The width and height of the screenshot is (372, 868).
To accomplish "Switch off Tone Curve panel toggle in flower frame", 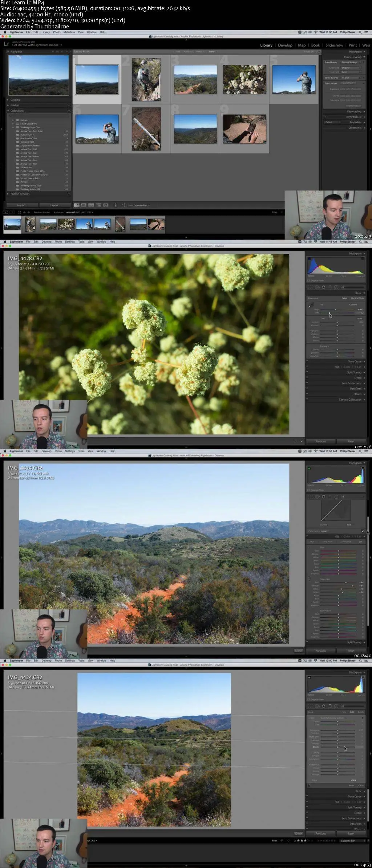I will [307, 361].
